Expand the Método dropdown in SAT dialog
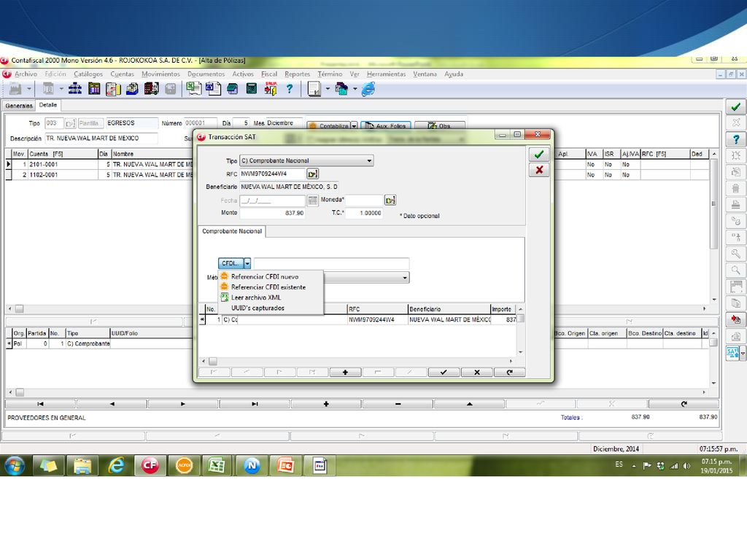The width and height of the screenshot is (747, 560). pyautogui.click(x=405, y=277)
